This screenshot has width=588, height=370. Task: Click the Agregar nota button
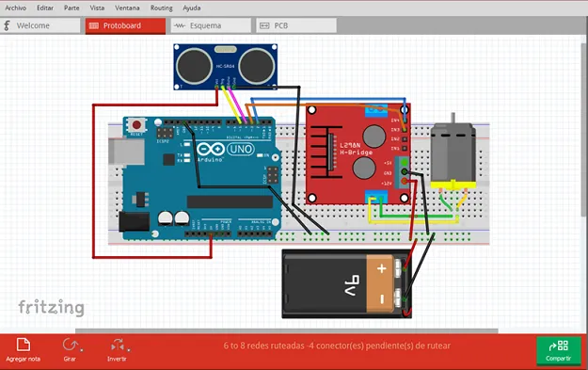pos(23,349)
